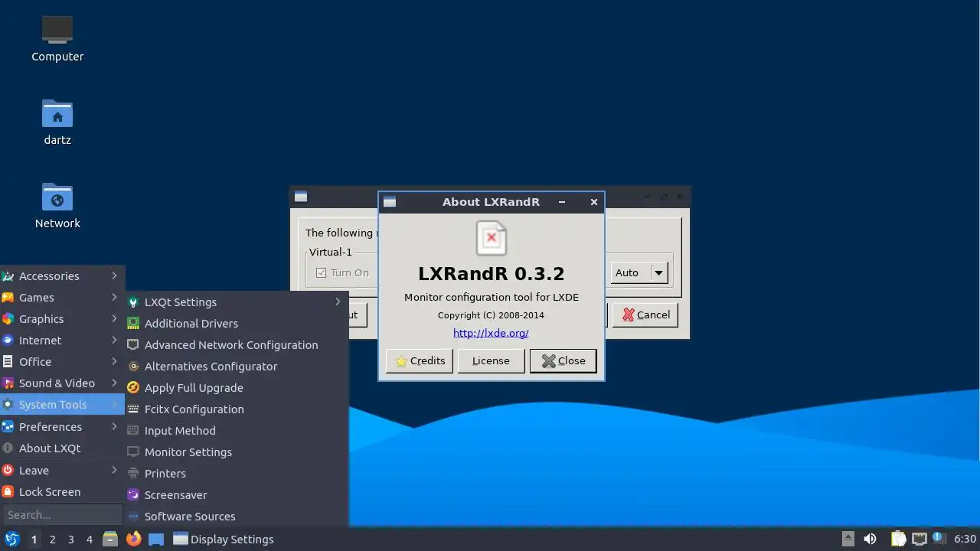
Task: Open the removable media eject tray icon
Action: pyautogui.click(x=848, y=539)
